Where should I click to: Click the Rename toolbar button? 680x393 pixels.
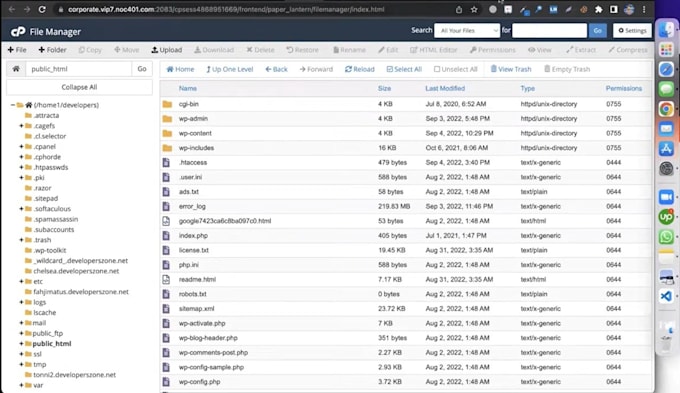pyautogui.click(x=349, y=50)
